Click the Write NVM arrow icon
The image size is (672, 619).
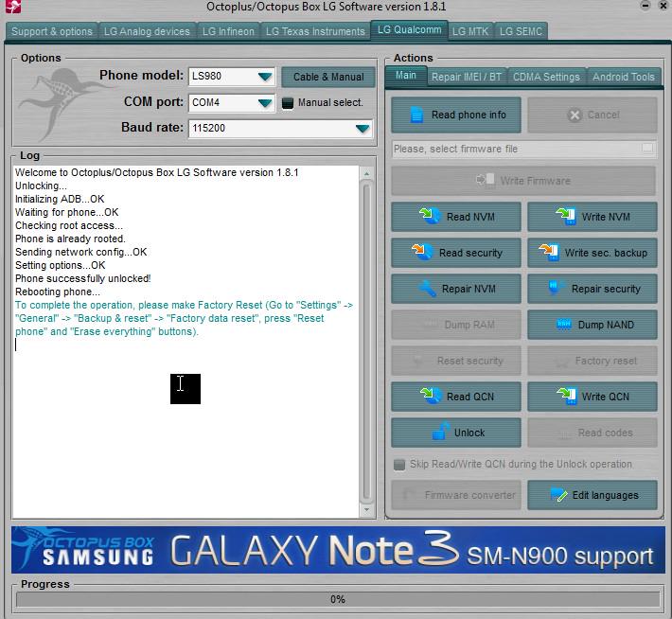[x=565, y=216]
